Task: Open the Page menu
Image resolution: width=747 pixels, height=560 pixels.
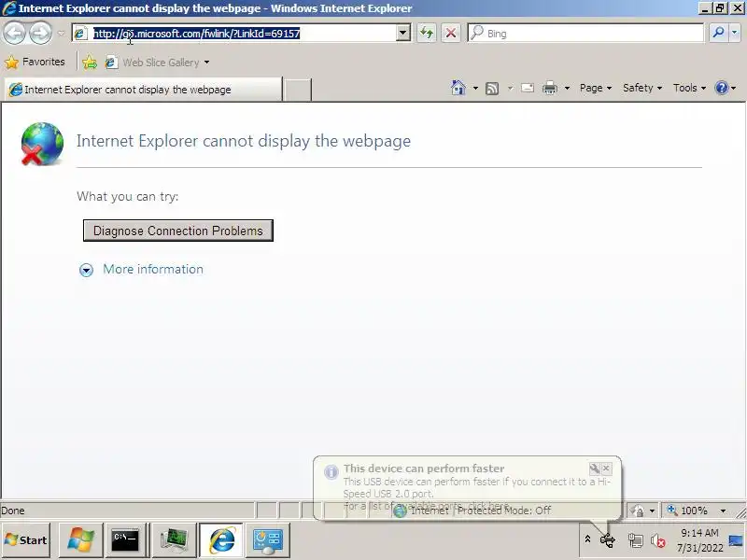Action: pyautogui.click(x=596, y=88)
